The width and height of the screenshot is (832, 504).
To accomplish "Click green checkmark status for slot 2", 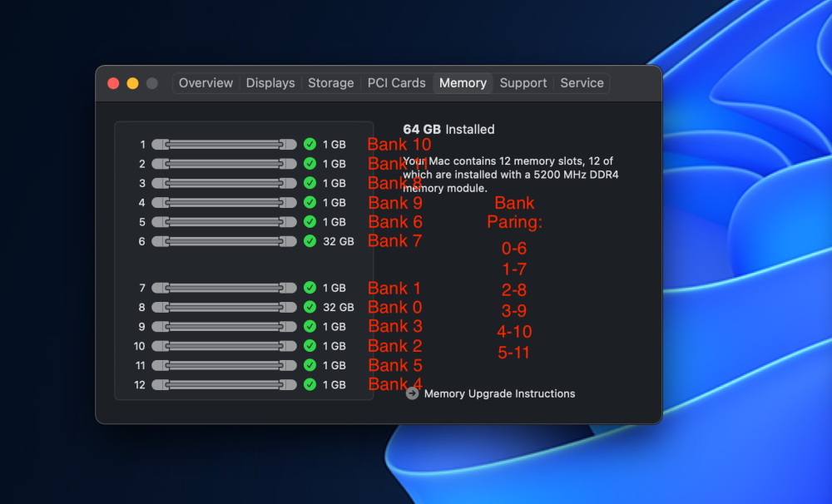I will [310, 164].
